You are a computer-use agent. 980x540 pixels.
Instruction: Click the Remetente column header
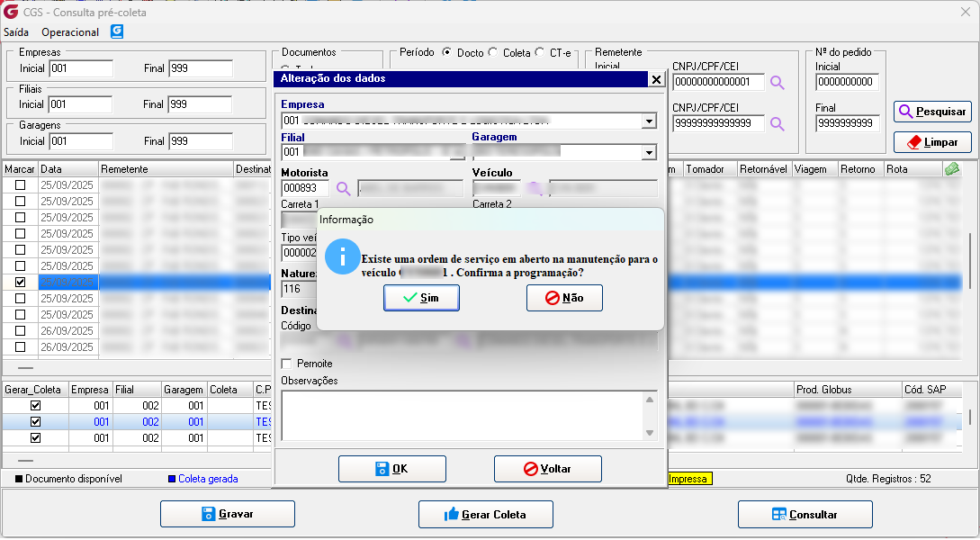[x=166, y=169]
